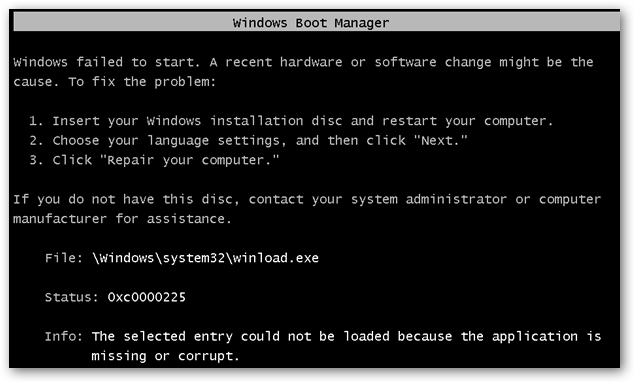Click the path \Windows\system32\winload.exe
634x382 pixels.
click(x=205, y=258)
